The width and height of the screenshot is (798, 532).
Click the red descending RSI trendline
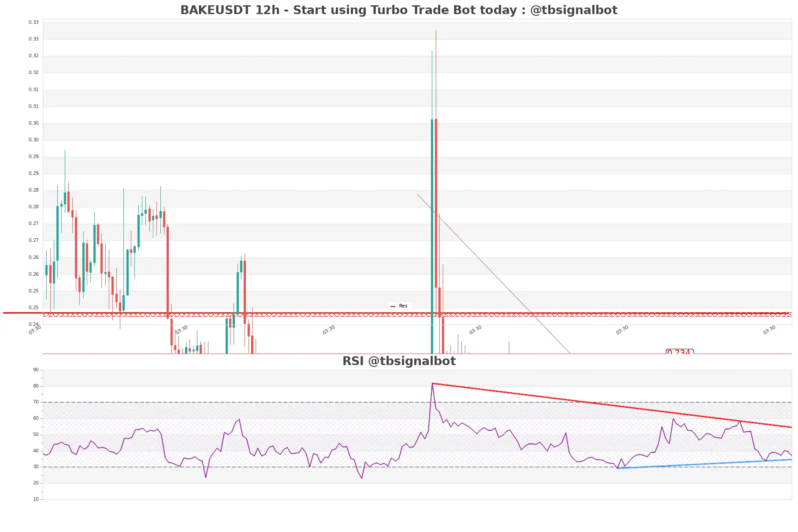point(612,406)
